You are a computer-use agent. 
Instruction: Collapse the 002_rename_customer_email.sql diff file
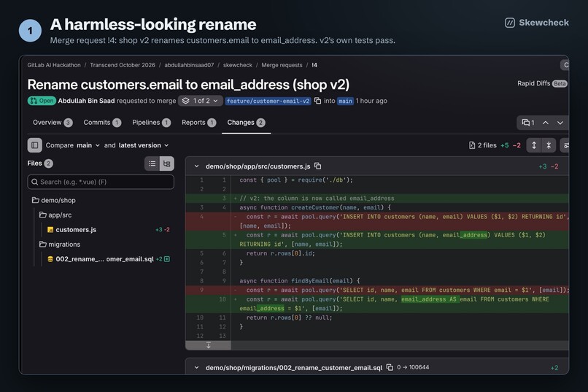pyautogui.click(x=196, y=368)
